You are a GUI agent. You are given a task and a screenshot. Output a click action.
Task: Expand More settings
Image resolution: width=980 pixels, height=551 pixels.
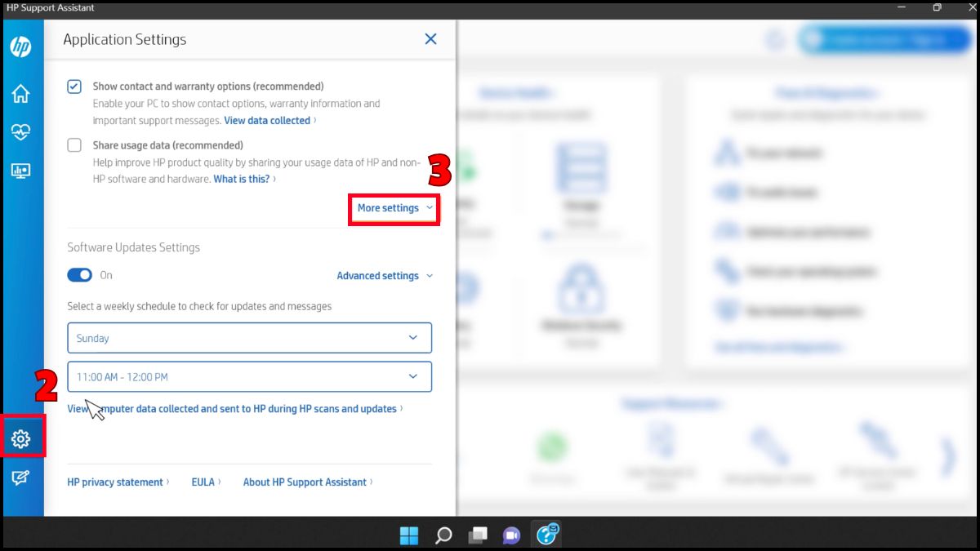(395, 208)
